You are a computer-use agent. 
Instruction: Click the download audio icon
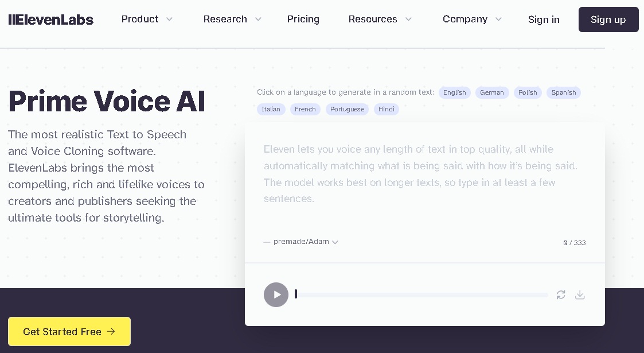[580, 294]
